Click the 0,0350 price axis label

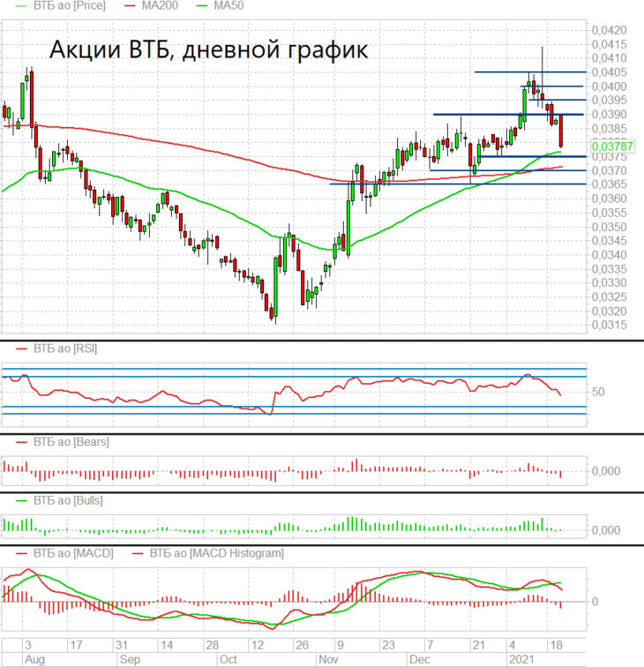coord(609,227)
